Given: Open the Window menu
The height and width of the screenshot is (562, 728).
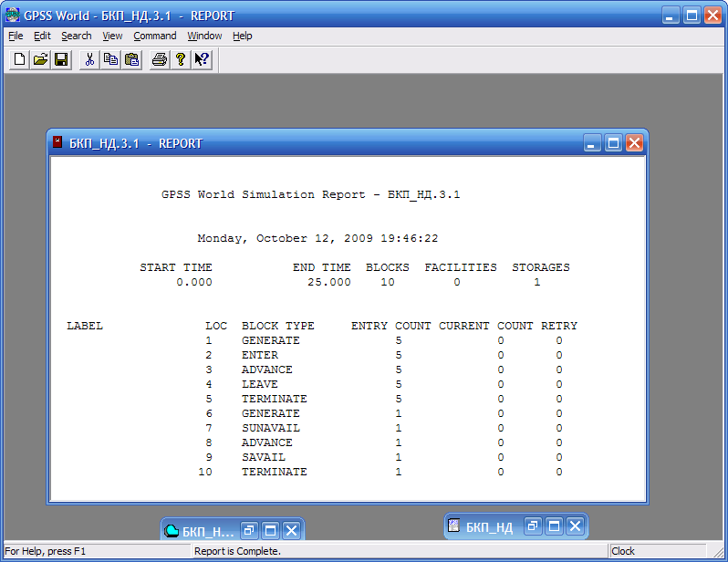Looking at the screenshot, I should coord(204,36).
